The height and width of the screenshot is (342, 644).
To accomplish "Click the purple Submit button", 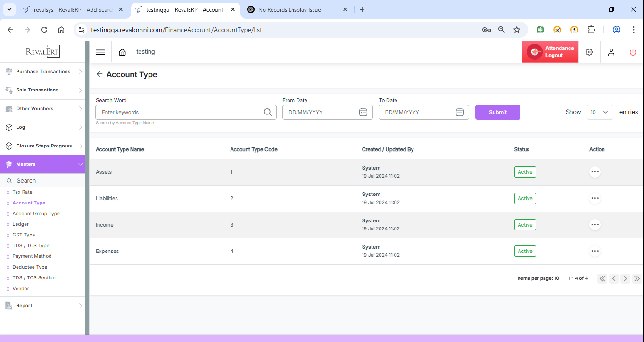I will [x=497, y=112].
